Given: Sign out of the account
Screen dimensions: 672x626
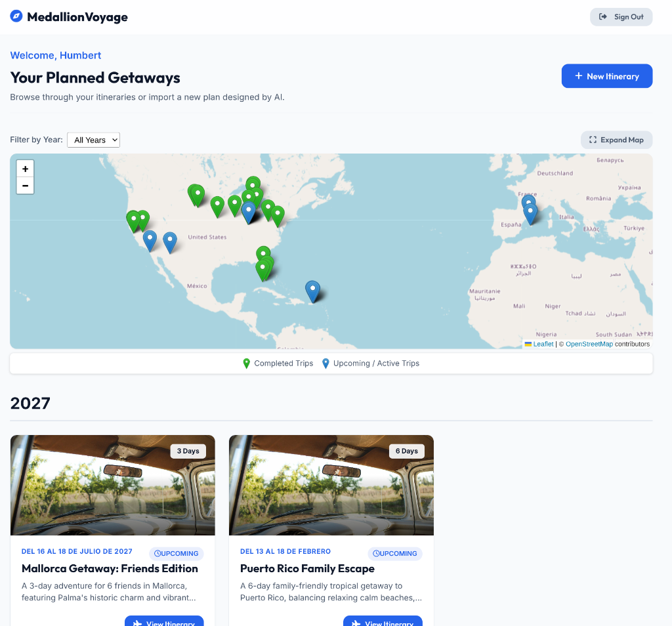Looking at the screenshot, I should 621,16.
